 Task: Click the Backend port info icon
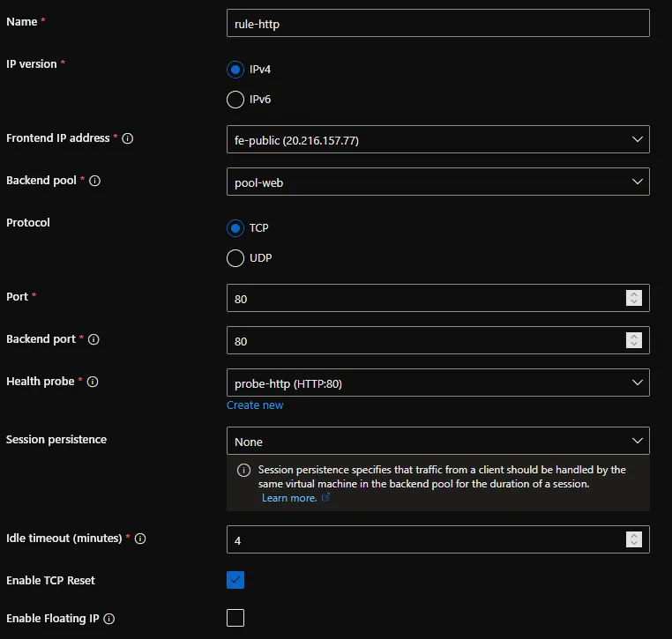tap(93, 339)
